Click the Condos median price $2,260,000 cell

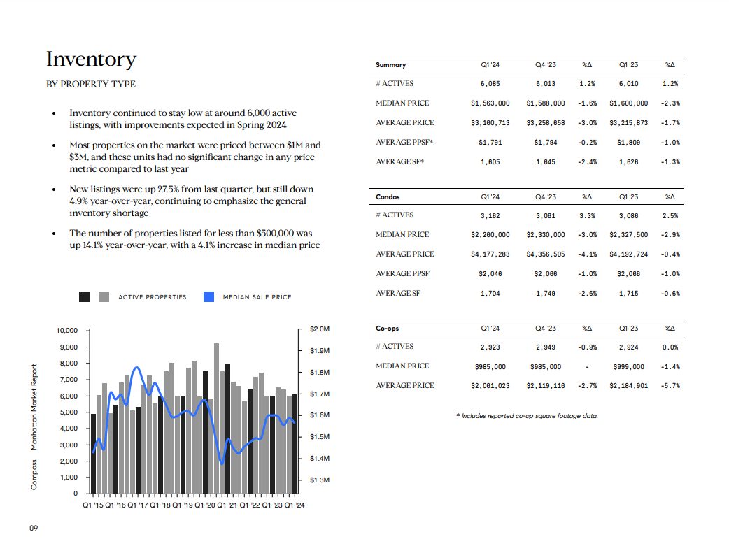[490, 235]
